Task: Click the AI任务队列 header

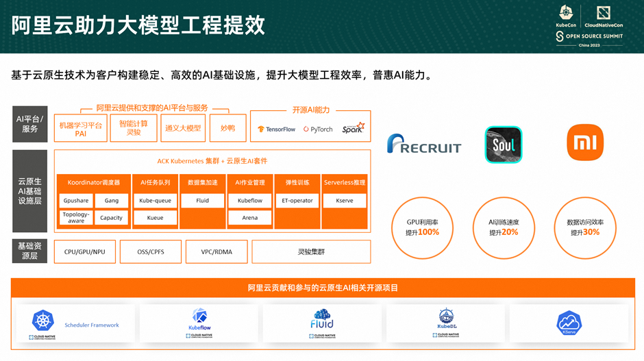Action: pos(156,182)
